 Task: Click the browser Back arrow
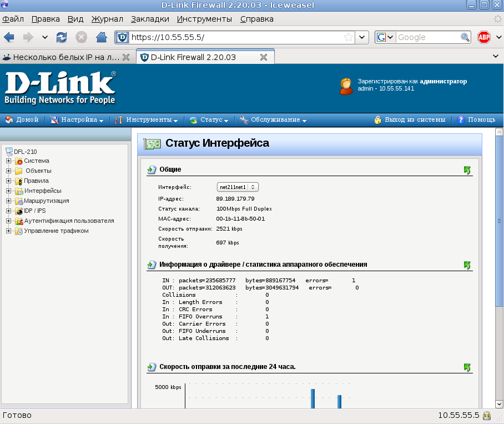tap(9, 37)
